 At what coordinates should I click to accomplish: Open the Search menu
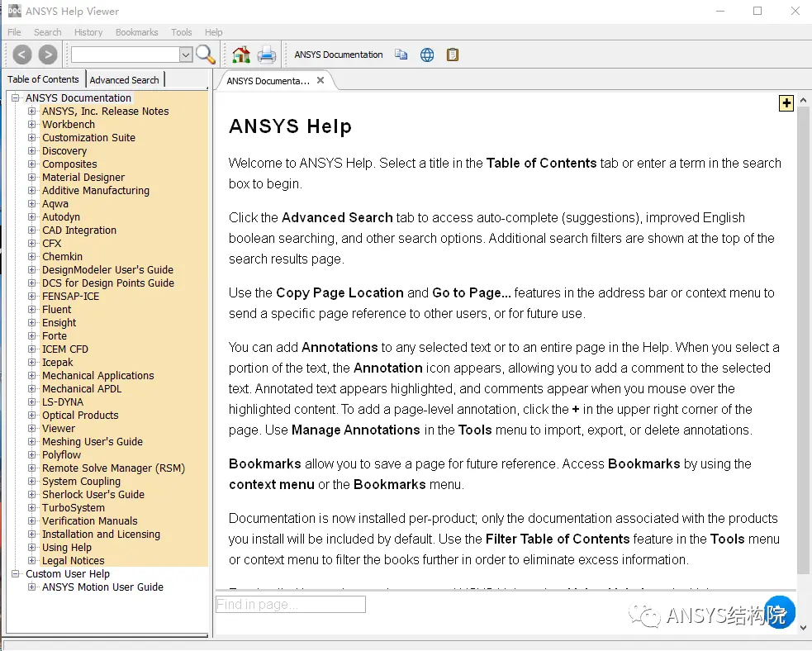click(48, 32)
